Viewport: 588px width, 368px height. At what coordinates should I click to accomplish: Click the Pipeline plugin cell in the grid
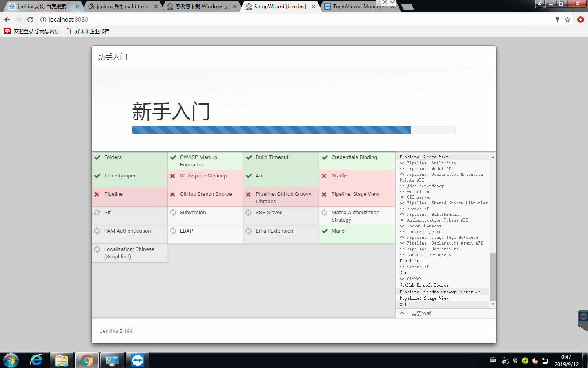(x=130, y=197)
